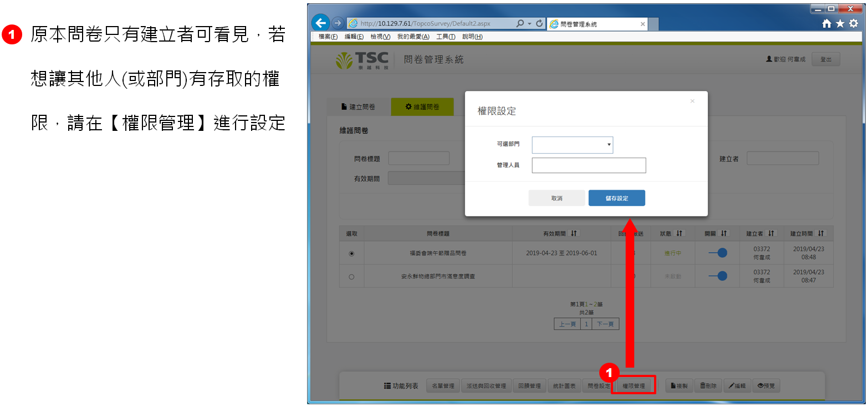Expand the 可選部門 dropdown

pos(573,145)
